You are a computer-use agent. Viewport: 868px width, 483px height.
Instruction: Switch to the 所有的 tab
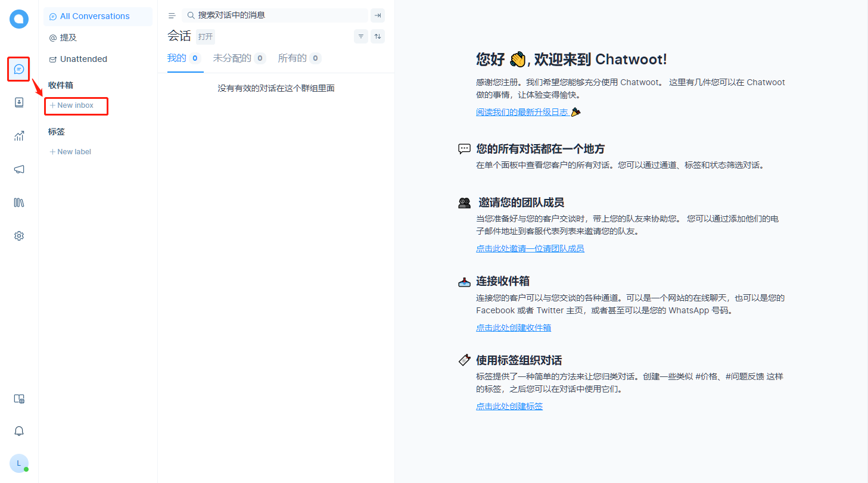click(300, 58)
